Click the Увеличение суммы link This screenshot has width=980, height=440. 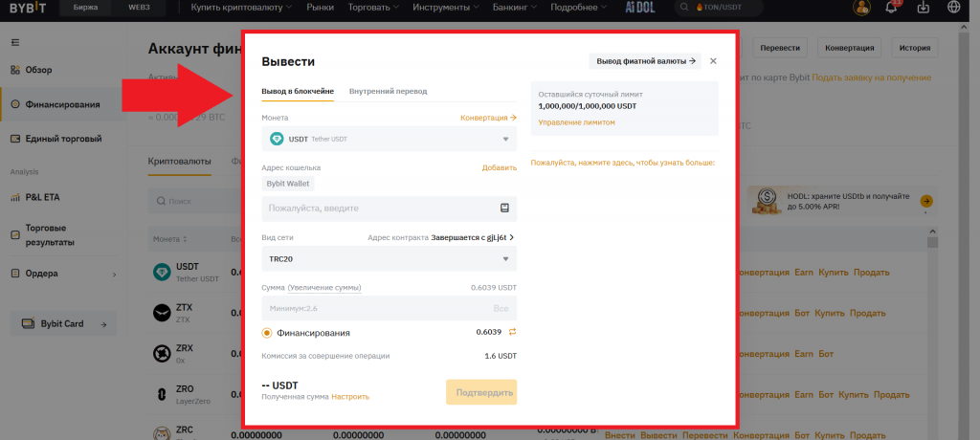324,288
